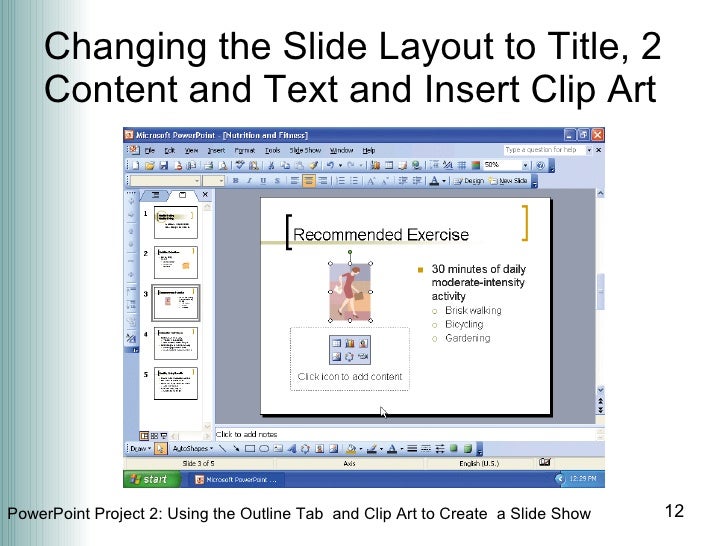Image resolution: width=728 pixels, height=546 pixels.
Task: Open the Slide Show menu
Action: (x=305, y=150)
